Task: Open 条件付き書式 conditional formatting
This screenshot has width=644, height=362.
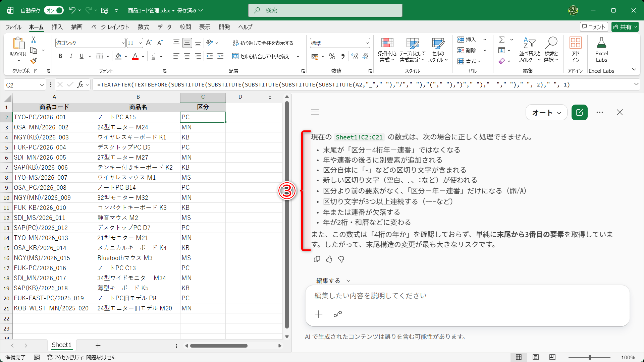Action: (387, 50)
